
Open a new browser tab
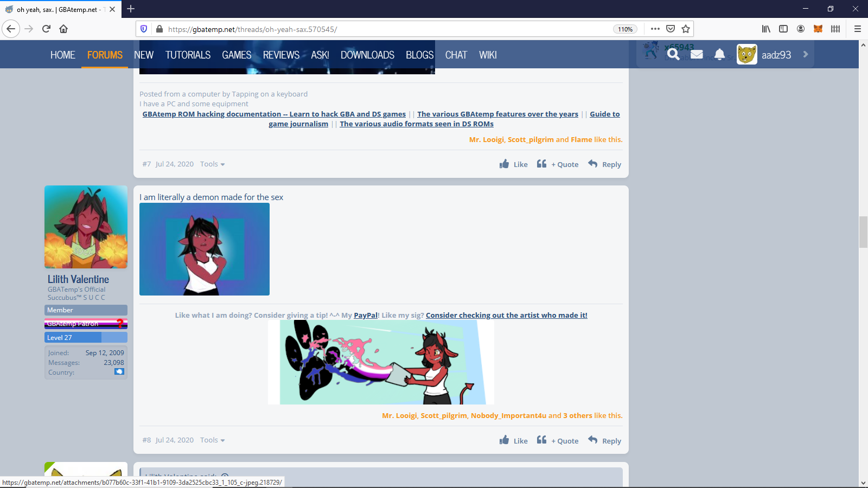pyautogui.click(x=131, y=9)
